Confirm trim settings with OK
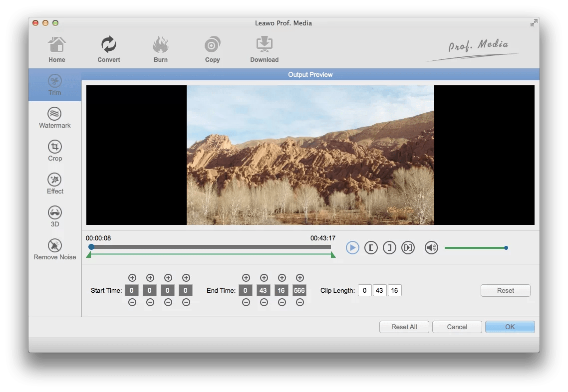 click(510, 327)
